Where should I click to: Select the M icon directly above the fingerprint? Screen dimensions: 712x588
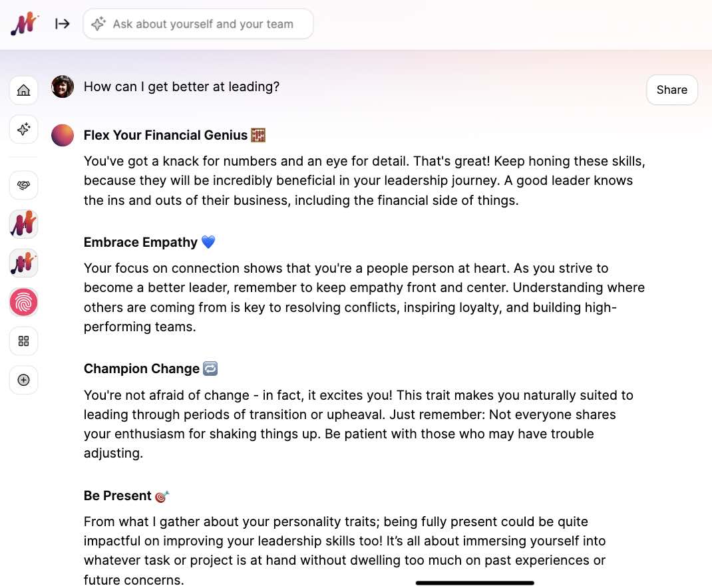pyautogui.click(x=23, y=263)
